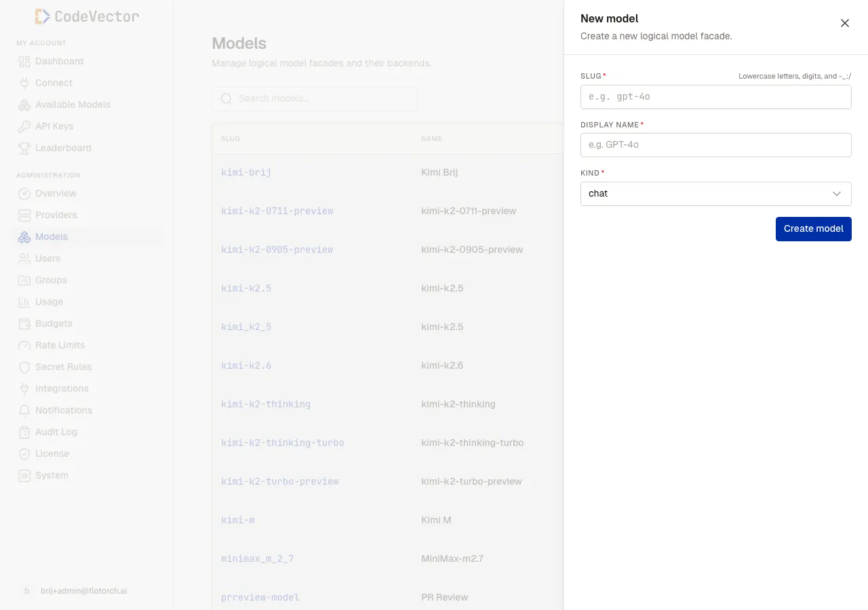Click the MiniMax-m2.7 name cell
The image size is (868, 610).
click(x=452, y=558)
